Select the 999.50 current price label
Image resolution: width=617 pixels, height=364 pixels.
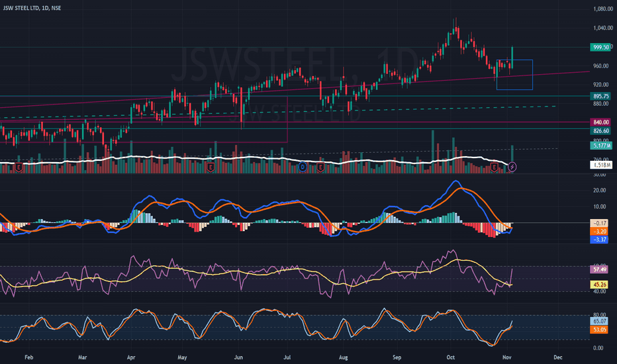(600, 47)
